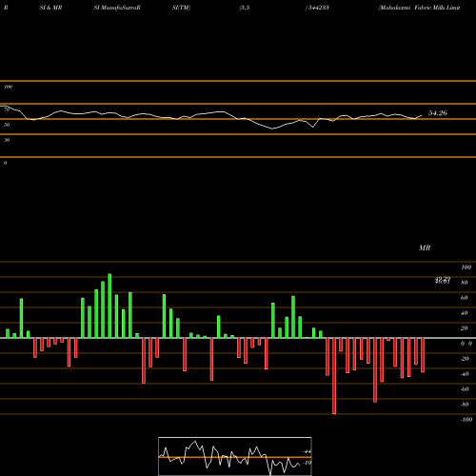Viewport: 476px width, 476px height.
Task: Click the RSI axis label 70
Action: (x=7, y=109)
